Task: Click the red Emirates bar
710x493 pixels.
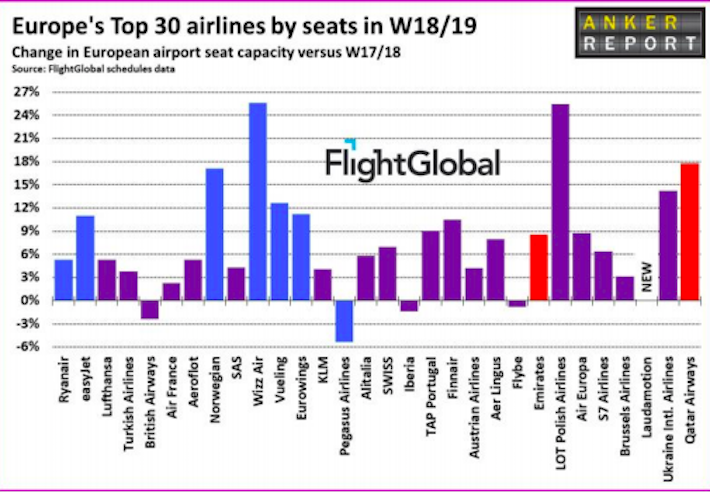Action: coord(539,267)
